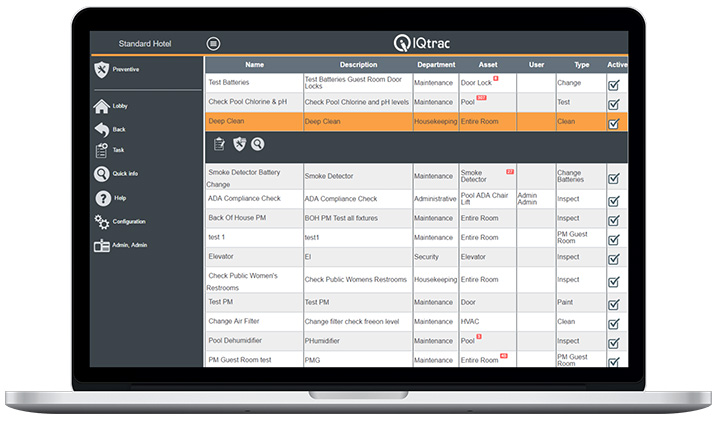Open the Preventive shield icon in sidebar

click(x=101, y=69)
